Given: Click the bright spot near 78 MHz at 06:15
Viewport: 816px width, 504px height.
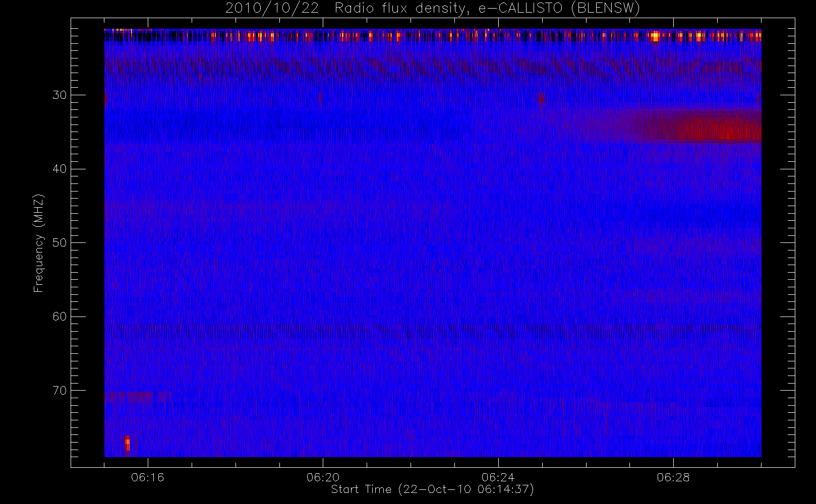Looking at the screenshot, I should tap(128, 444).
